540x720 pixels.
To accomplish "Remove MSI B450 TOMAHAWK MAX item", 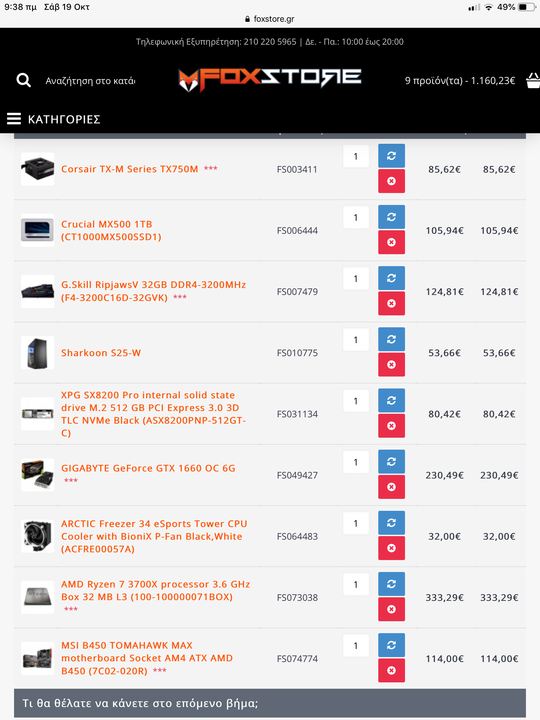I will tap(391, 670).
